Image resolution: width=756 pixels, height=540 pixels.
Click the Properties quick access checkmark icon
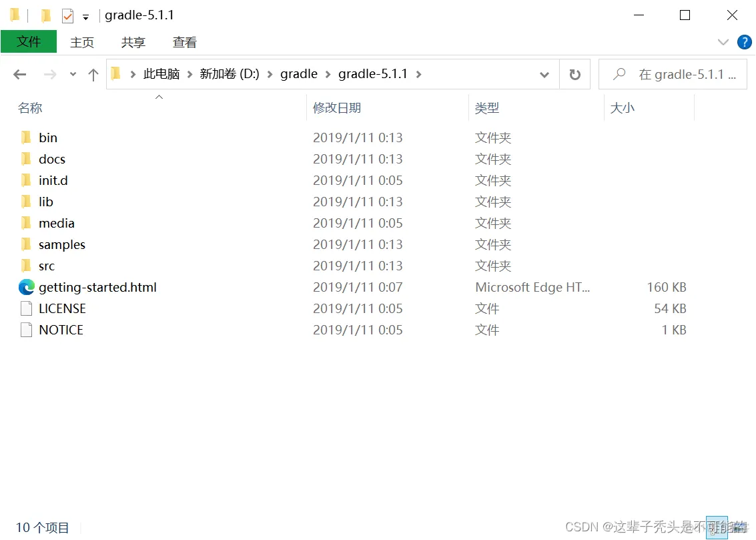click(x=67, y=16)
